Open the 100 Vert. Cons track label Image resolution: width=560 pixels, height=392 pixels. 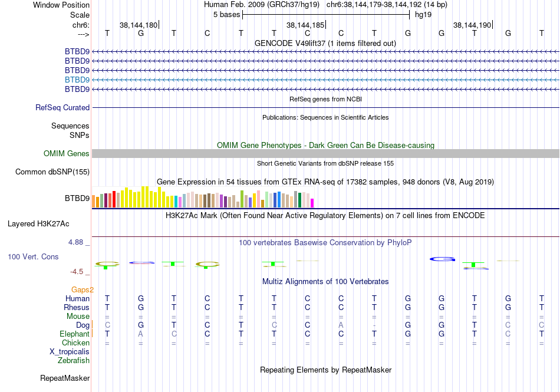pos(33,256)
